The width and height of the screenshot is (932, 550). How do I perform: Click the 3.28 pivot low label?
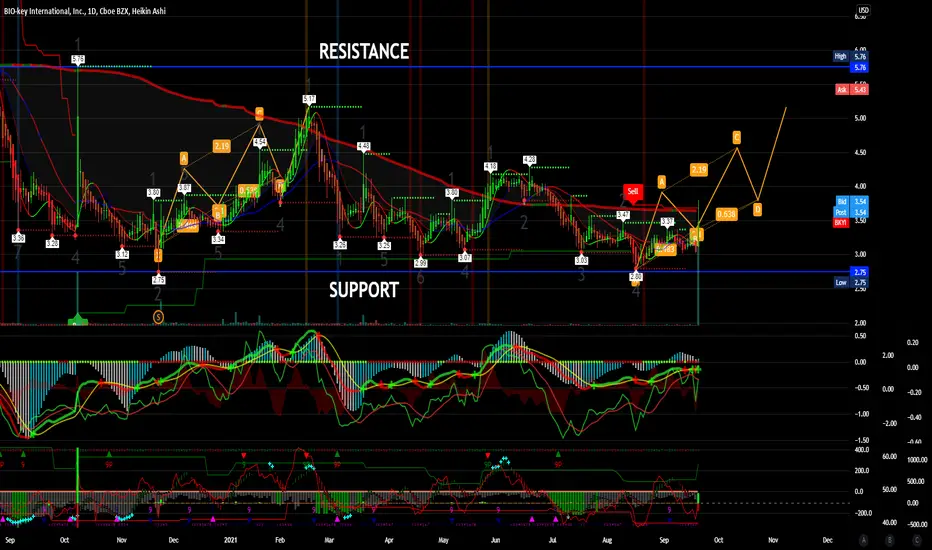(x=52, y=243)
